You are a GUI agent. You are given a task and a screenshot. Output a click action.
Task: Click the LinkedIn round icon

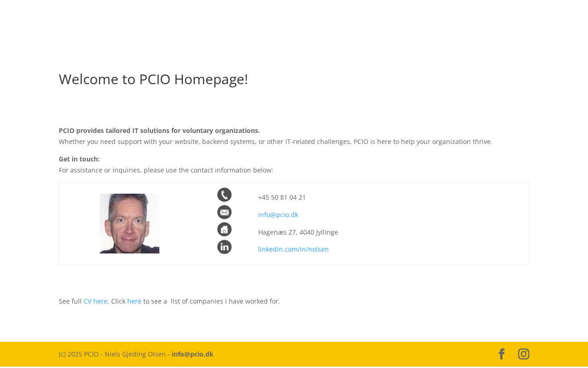(224, 247)
